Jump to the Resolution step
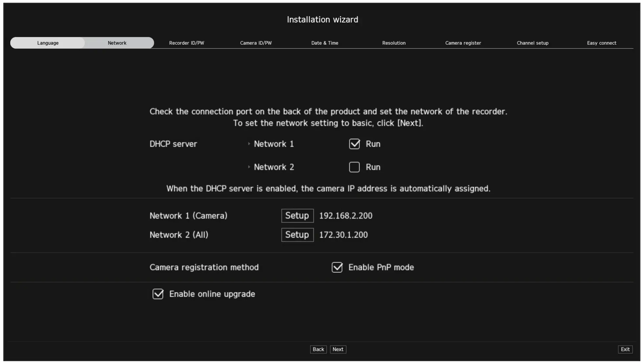 394,43
